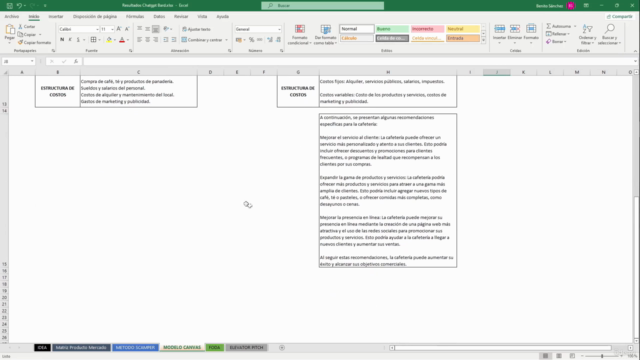
Task: Switch to the Insertar ribbon tab
Action: pos(56,17)
